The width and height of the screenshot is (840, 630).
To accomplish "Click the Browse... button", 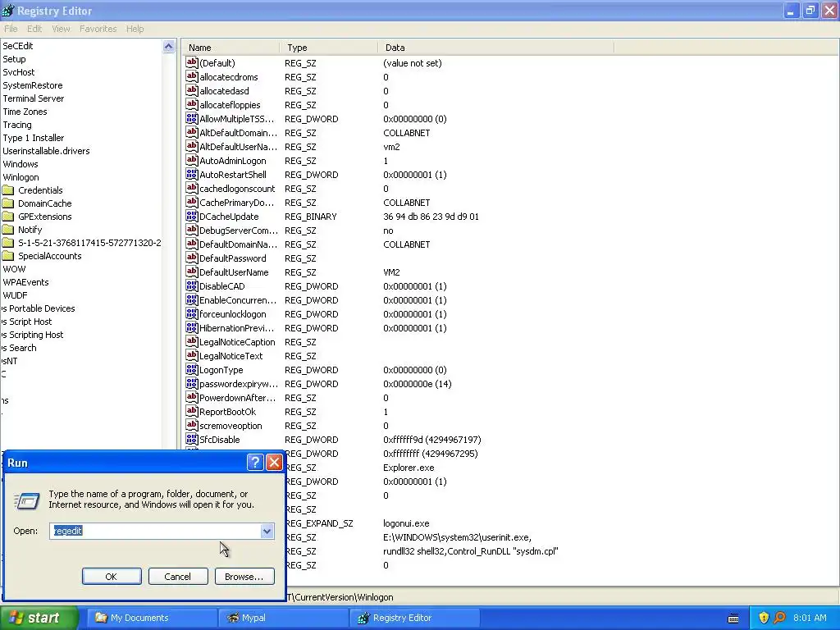I will tap(244, 577).
